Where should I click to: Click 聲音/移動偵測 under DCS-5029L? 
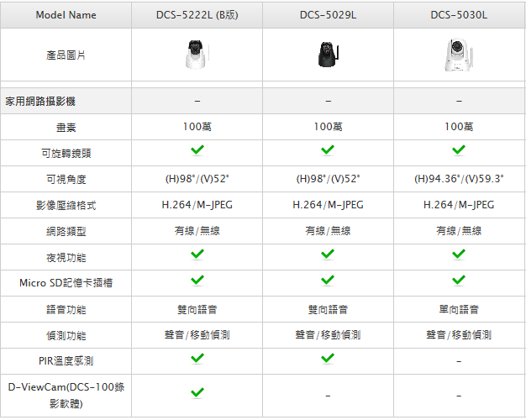click(x=328, y=335)
